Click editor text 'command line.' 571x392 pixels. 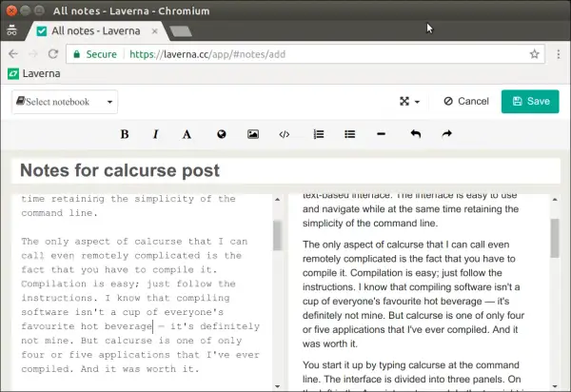59,212
